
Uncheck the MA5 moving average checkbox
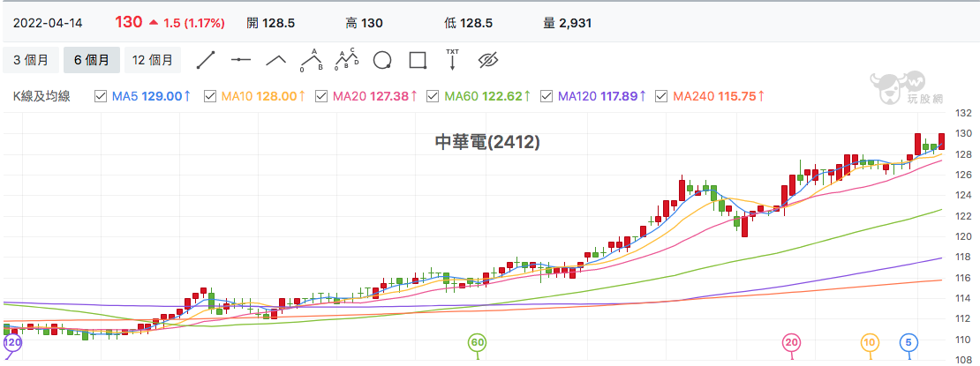(100, 96)
